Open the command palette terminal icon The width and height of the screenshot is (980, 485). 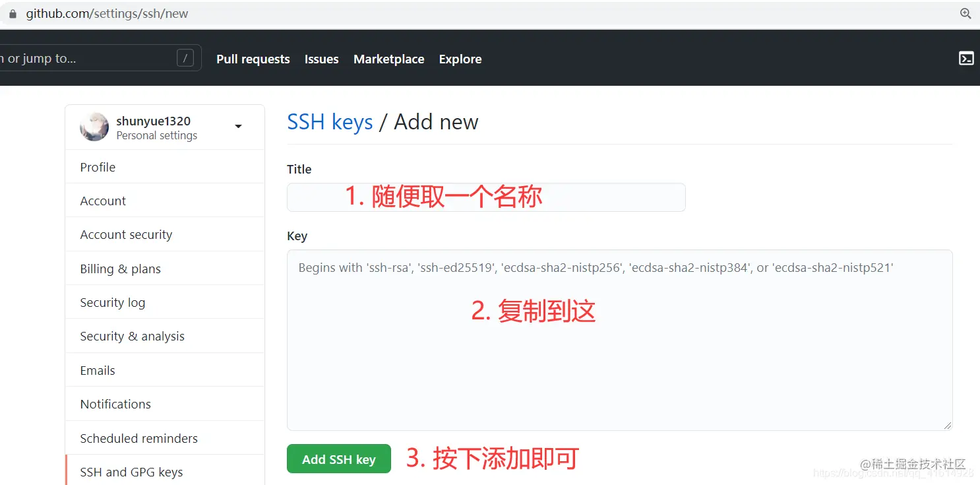coord(966,59)
